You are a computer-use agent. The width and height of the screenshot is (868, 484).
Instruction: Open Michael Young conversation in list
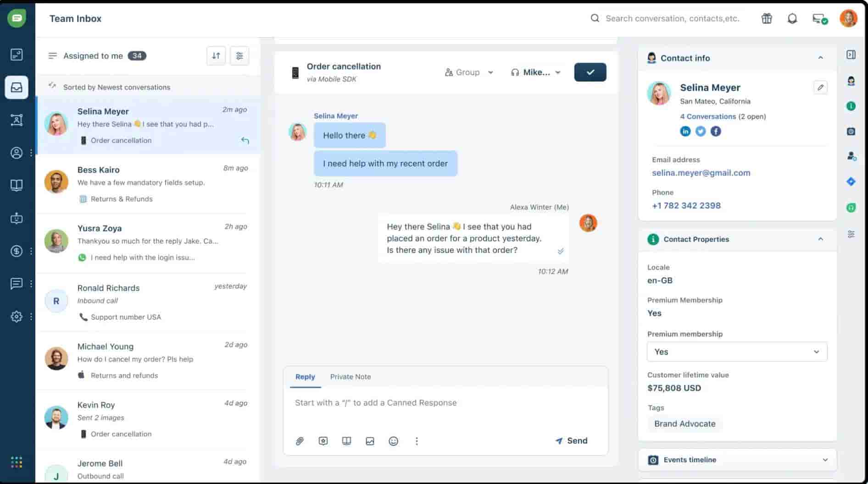click(x=148, y=361)
